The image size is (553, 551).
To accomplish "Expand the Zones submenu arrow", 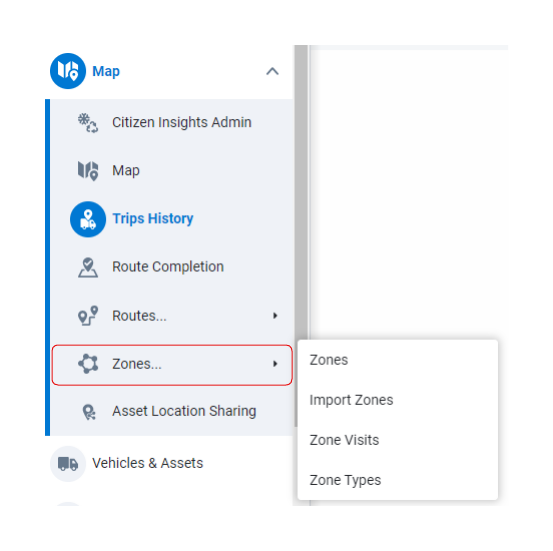I will pos(275,364).
